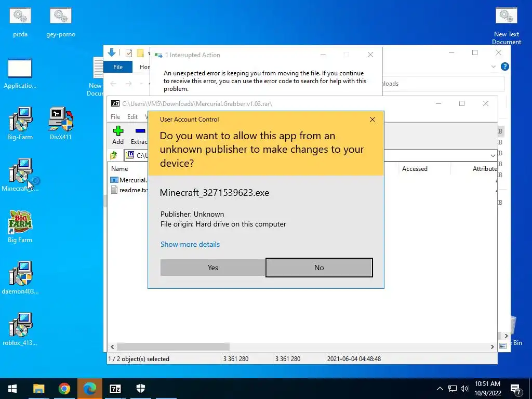This screenshot has width=532, height=399.
Task: Click the Explorer forward navigation arrow
Action: (129, 84)
